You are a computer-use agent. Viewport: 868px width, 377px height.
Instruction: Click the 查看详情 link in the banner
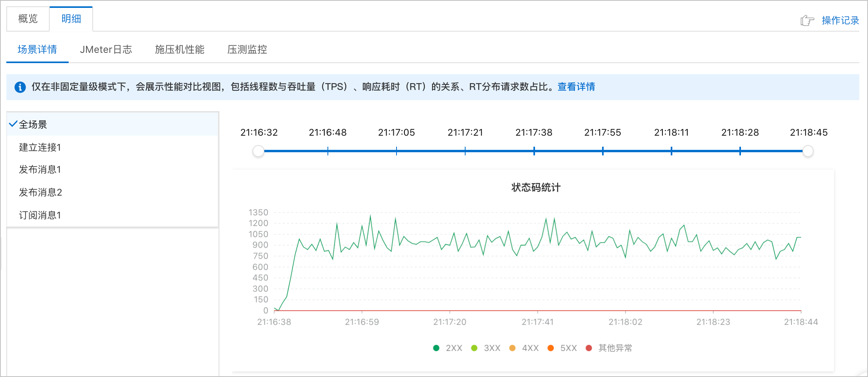[x=576, y=87]
